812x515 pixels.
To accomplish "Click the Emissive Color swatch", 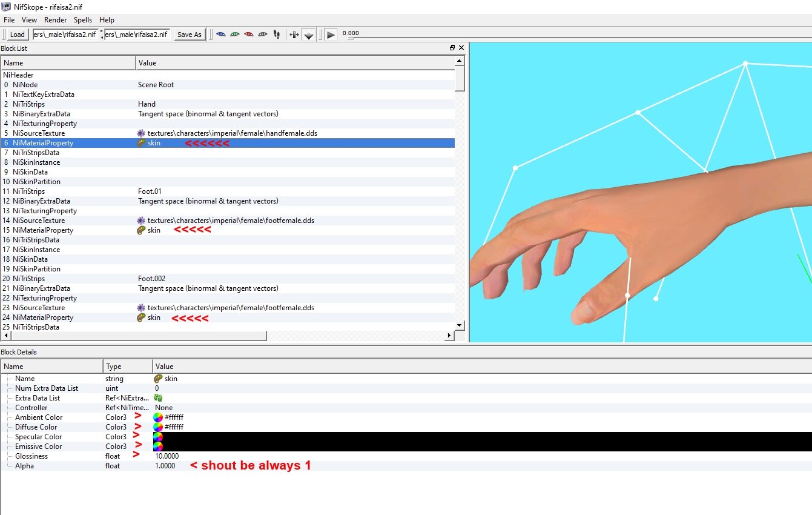I will (158, 447).
